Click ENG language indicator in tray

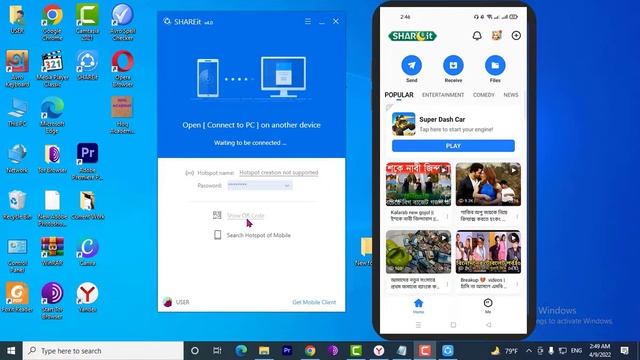(576, 351)
